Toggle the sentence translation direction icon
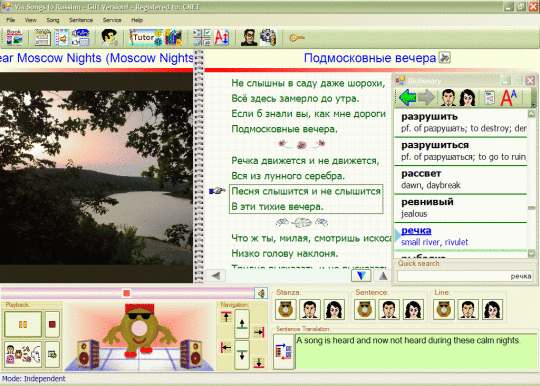Viewport: 540px width, 386px height. (284, 352)
